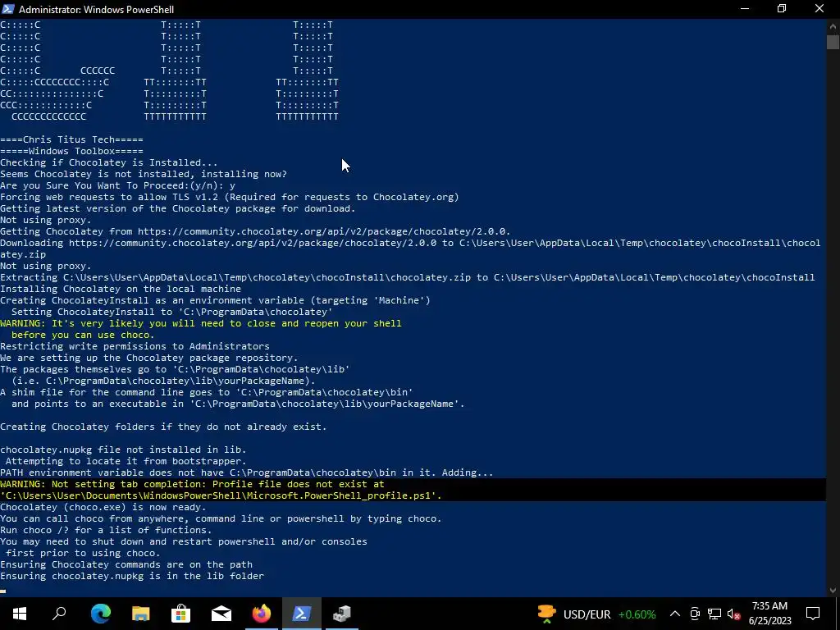Click highlighted 'WARNING: Not setting tab completion' line
This screenshot has width=840, height=630.
(x=192, y=484)
